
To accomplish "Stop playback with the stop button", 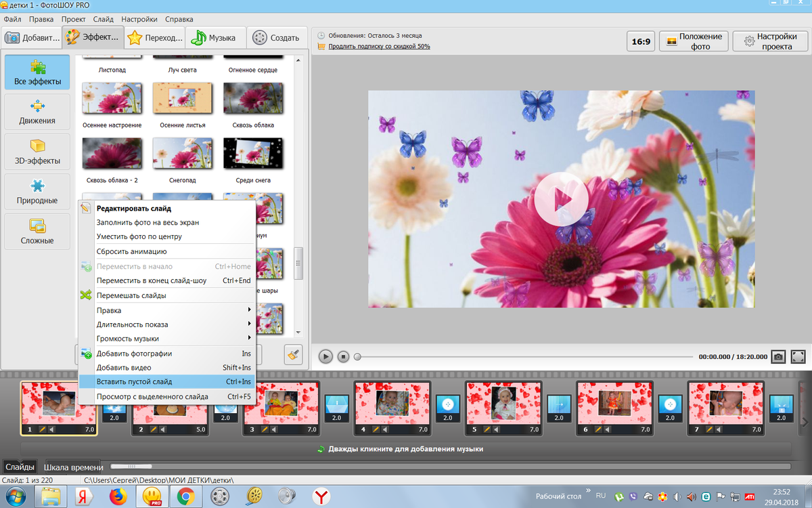I will (343, 356).
